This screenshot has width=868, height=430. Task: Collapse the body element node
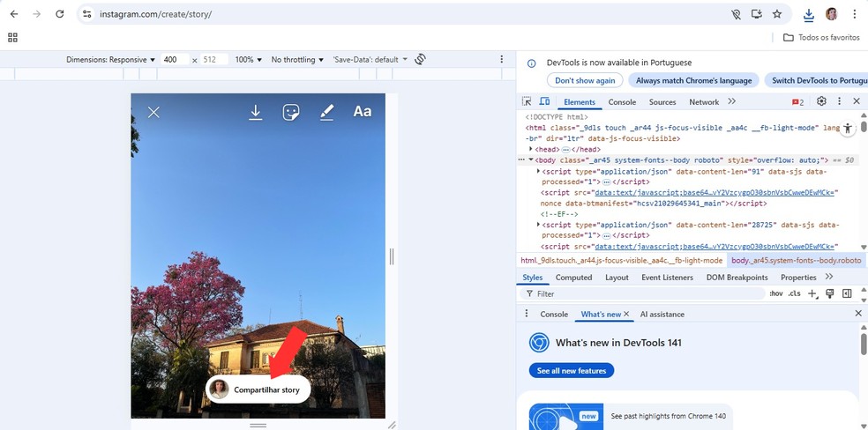coord(531,160)
